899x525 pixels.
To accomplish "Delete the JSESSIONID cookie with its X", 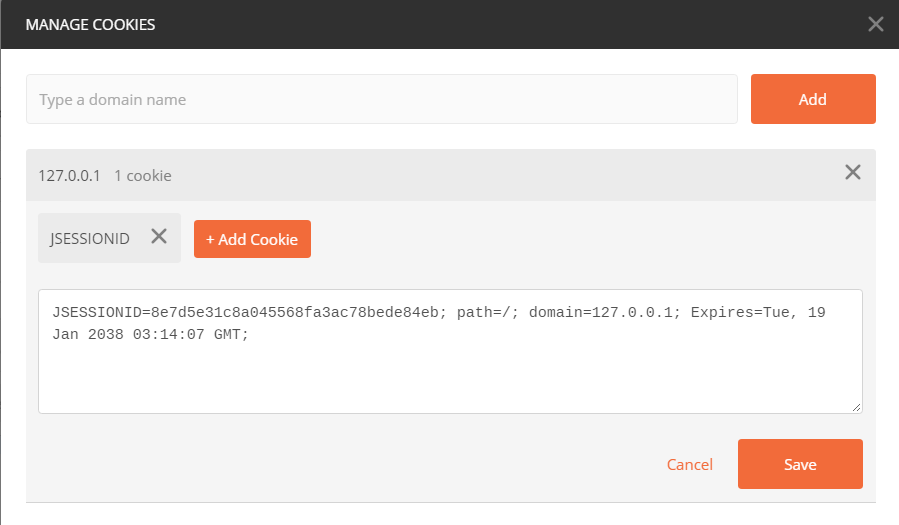I will [x=158, y=237].
